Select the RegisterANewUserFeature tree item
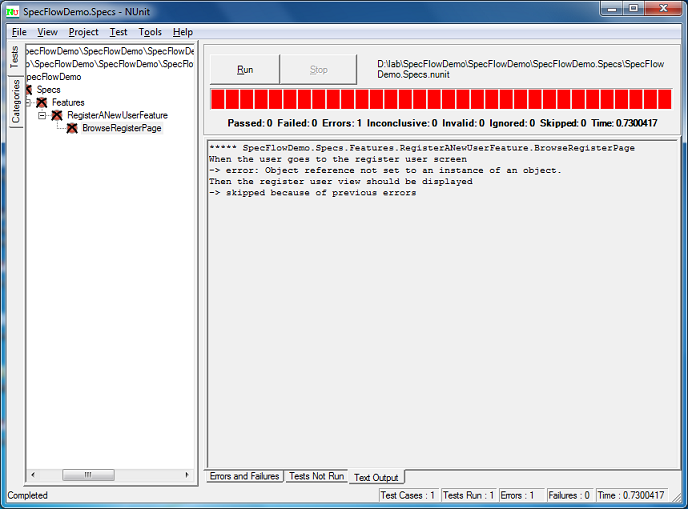688x509 pixels. 118,115
